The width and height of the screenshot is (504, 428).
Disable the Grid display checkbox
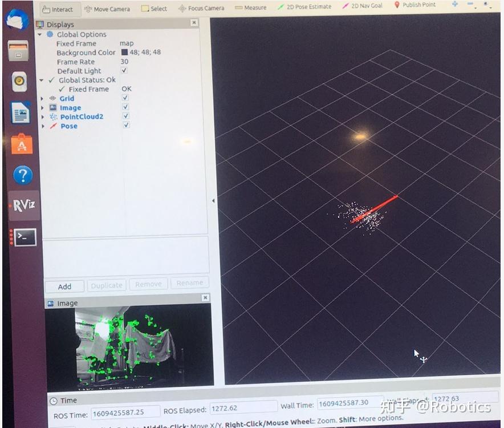125,98
